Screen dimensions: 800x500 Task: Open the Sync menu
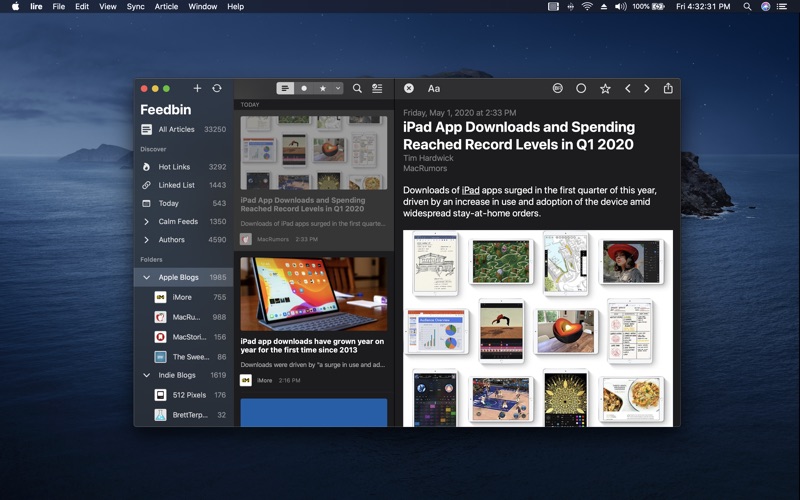135,6
